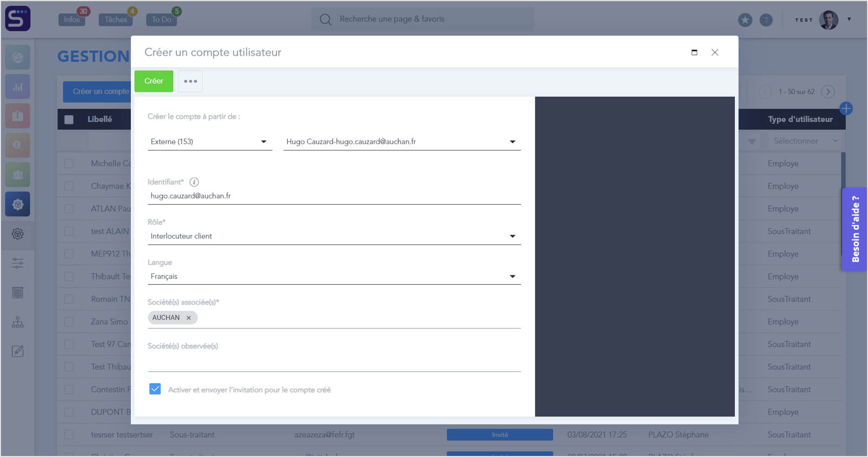Open favorites with the star icon

pos(745,20)
